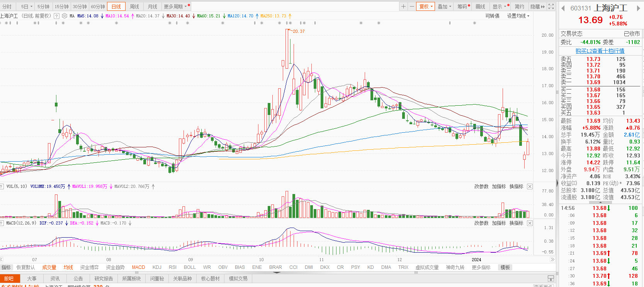This screenshot has height=287, width=644.
Task: Click the bottom panel pop-down icon
Action: (x=551, y=279)
